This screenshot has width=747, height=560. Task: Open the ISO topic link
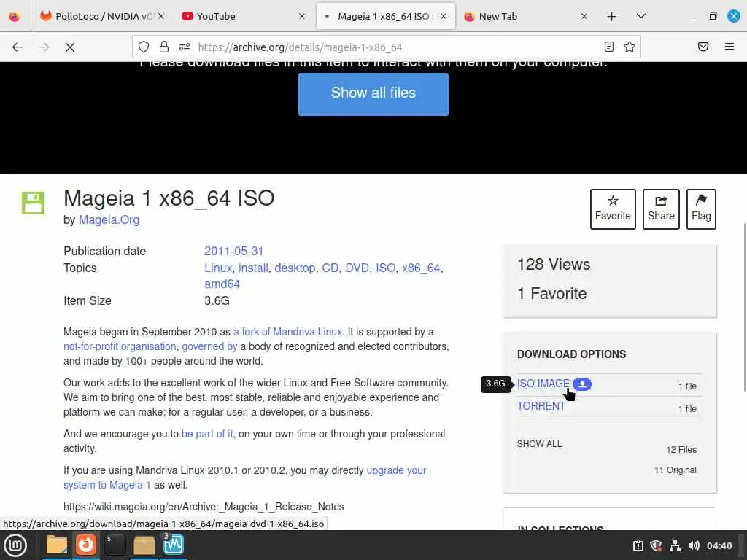385,268
